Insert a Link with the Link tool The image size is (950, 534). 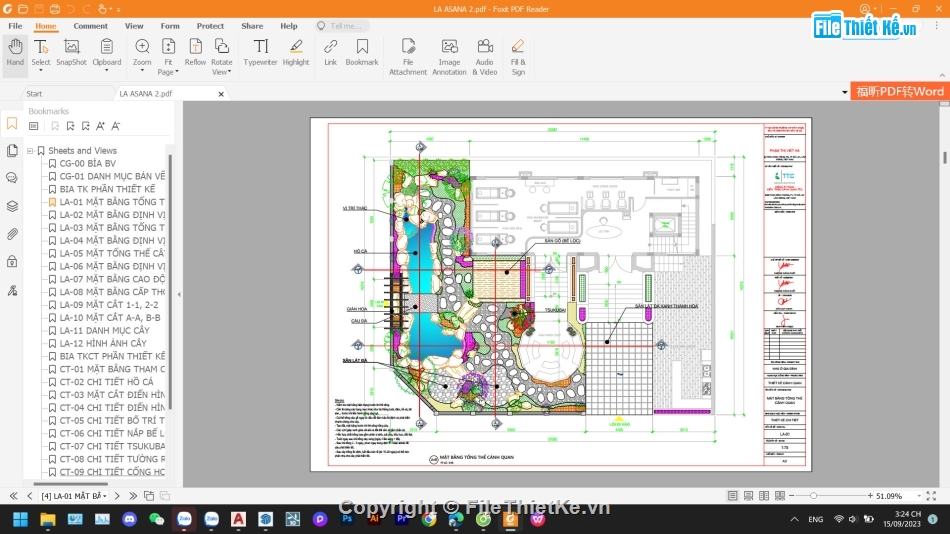pos(330,53)
